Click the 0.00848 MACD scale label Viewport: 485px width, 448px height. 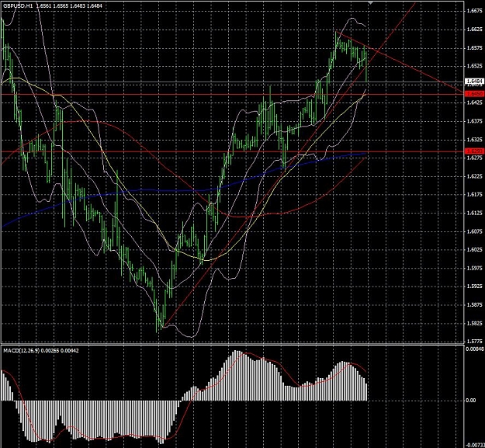[474, 349]
